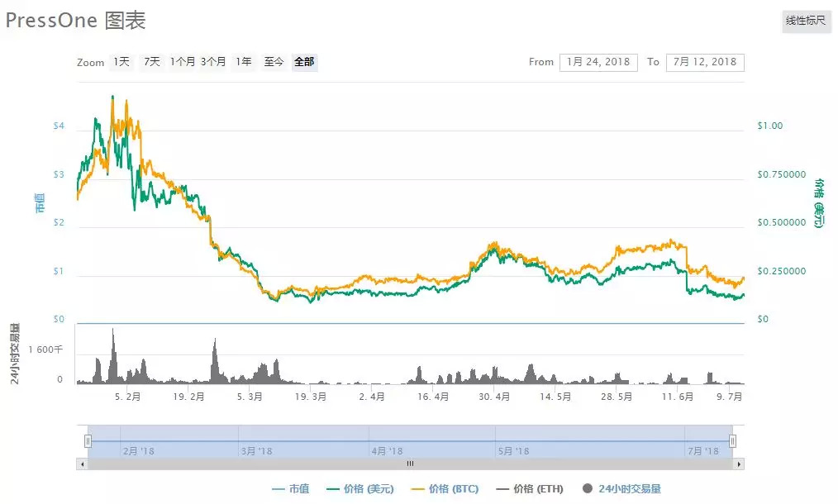Click the PressOne 图表 title
838x504 pixels.
75,21
